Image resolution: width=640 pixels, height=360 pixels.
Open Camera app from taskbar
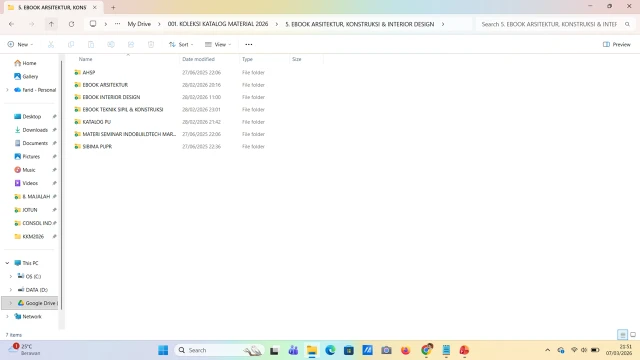pyautogui.click(x=387, y=350)
